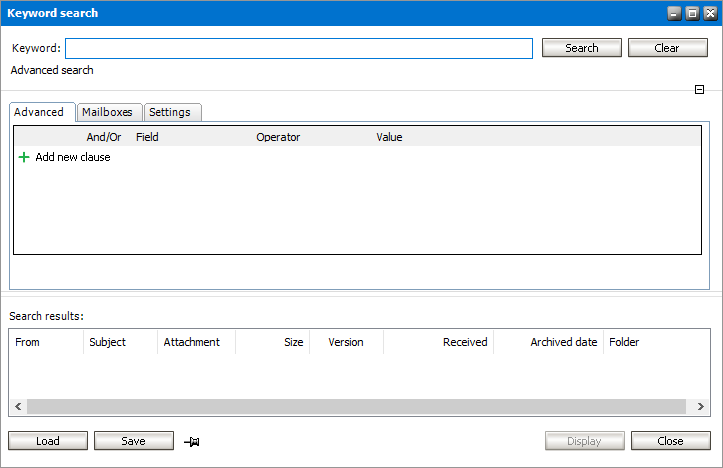723x468 pixels.
Task: Click the green plus Add new clause icon
Action: point(24,157)
